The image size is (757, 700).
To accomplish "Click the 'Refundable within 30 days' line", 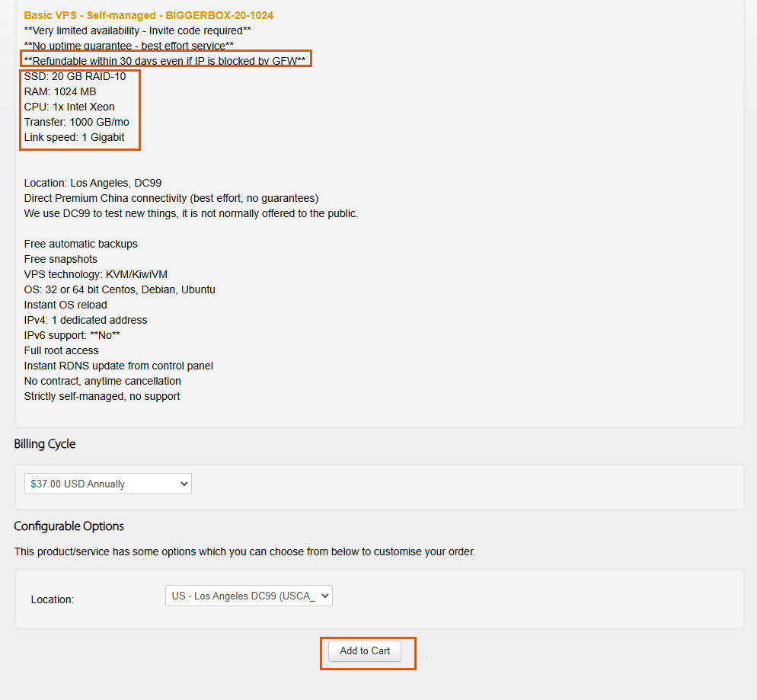I will click(x=164, y=61).
